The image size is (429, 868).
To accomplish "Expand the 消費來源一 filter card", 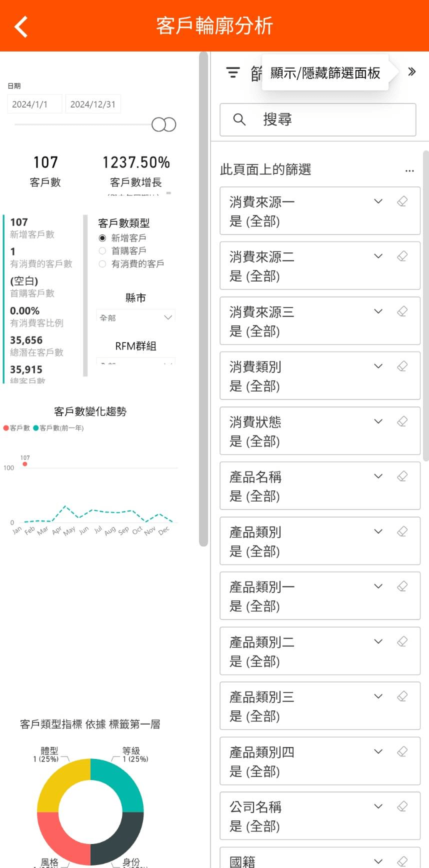I will pyautogui.click(x=378, y=201).
